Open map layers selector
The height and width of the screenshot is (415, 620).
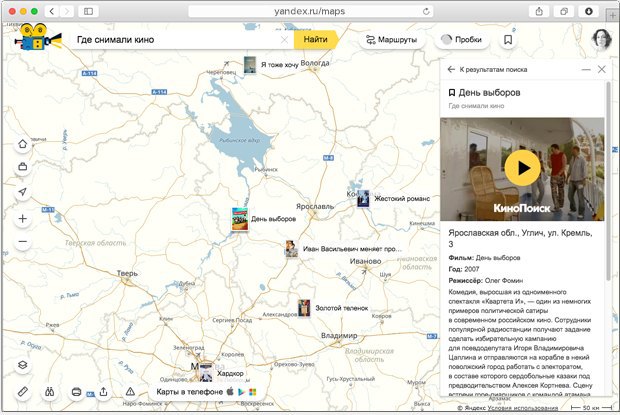23,365
